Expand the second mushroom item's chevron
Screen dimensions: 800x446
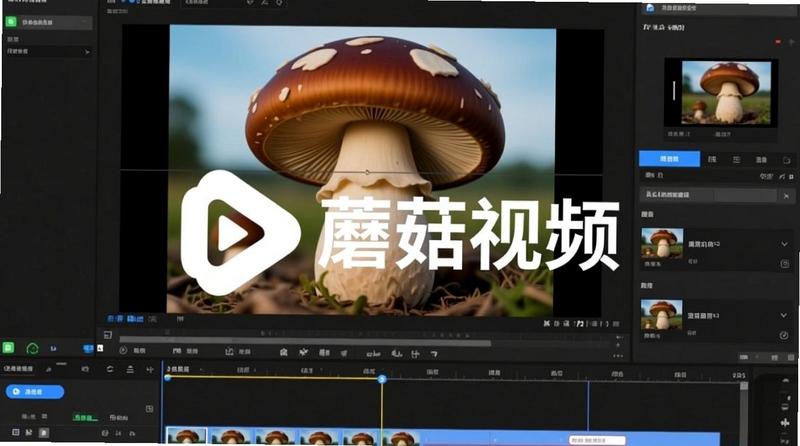click(784, 315)
